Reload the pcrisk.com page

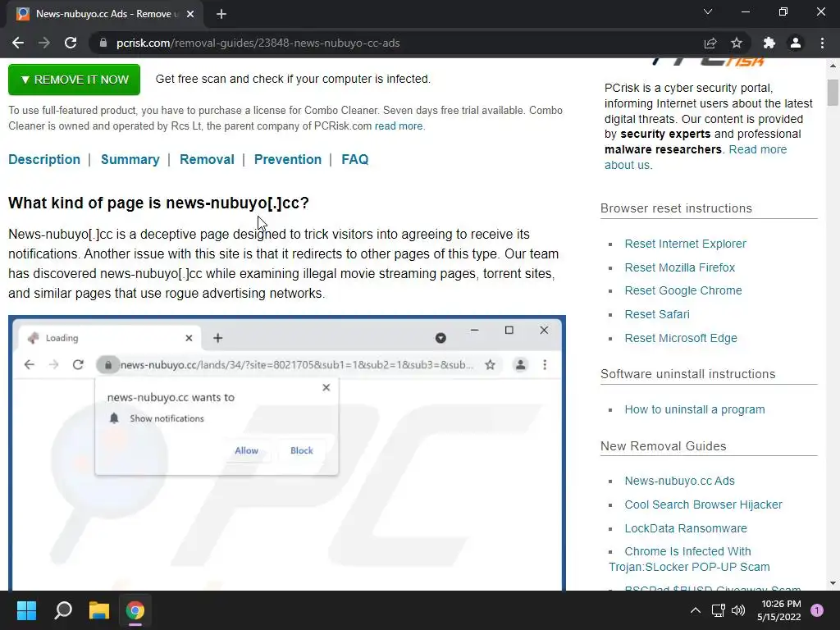click(71, 43)
